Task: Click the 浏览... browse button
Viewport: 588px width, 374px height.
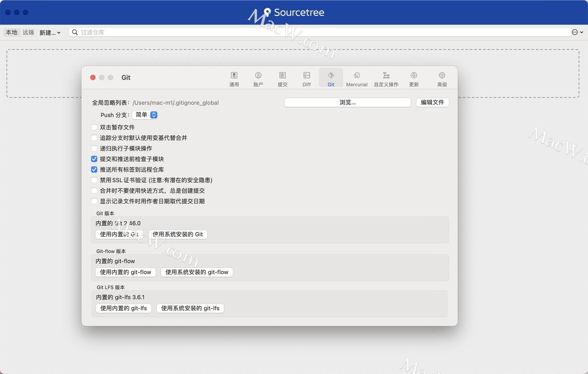Action: tap(347, 102)
